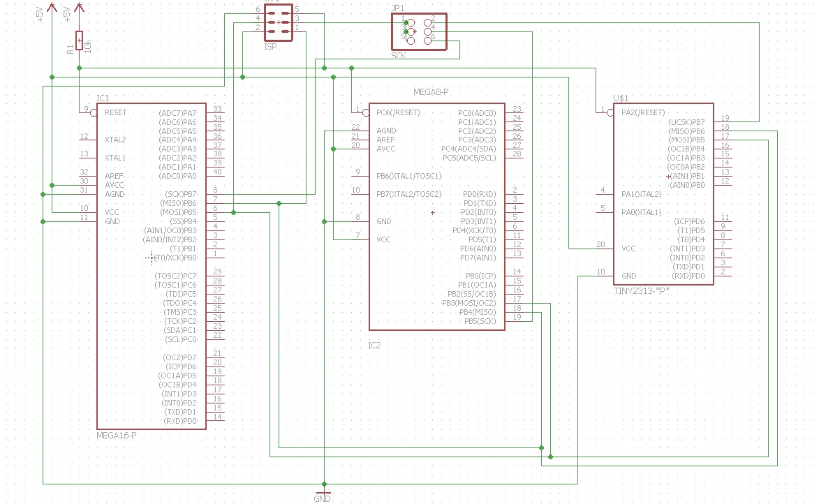Viewport: 819px width, 504px height.
Task: Click the (AIN1/OC0)PB3 pin label
Action: tap(171, 230)
